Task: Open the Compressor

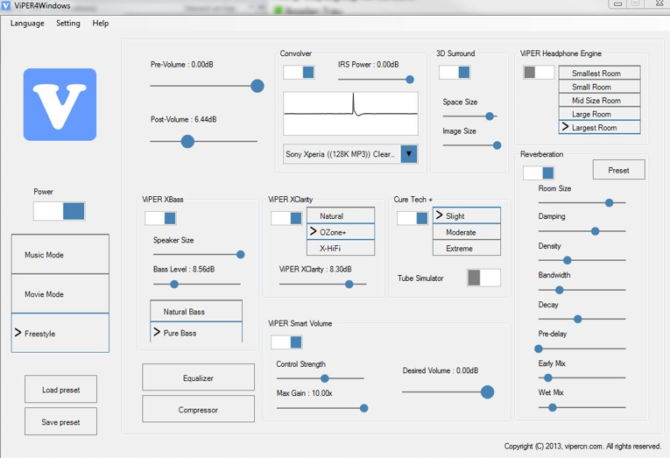Action: [198, 409]
